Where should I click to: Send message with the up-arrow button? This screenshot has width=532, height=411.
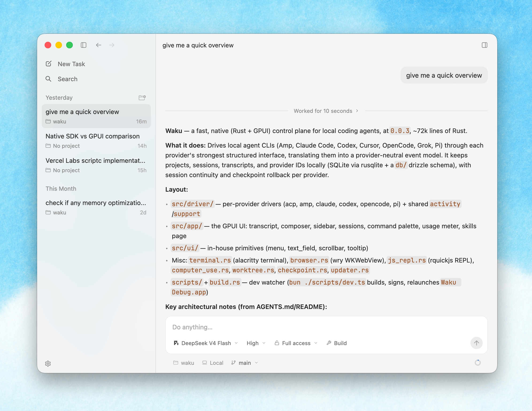coord(476,343)
